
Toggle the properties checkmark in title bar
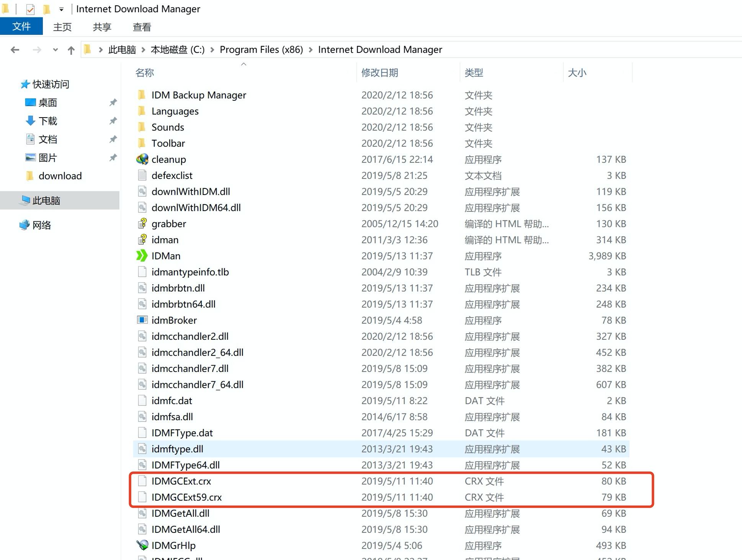[30, 9]
